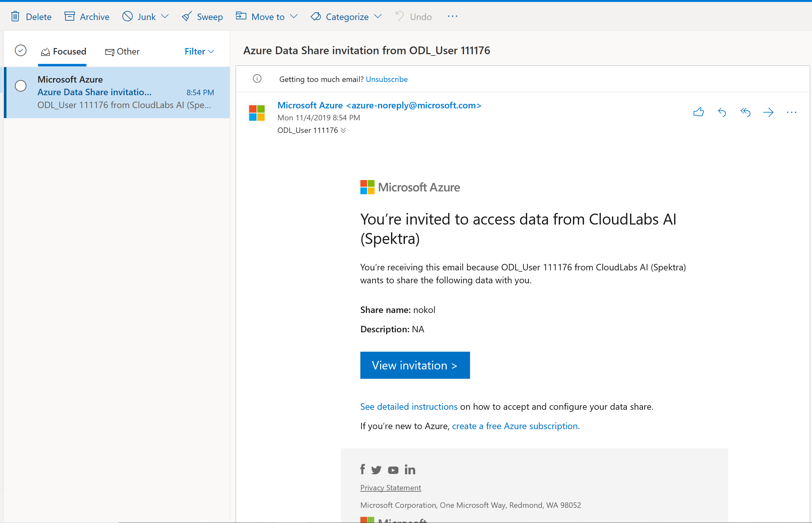Expand the Junk dropdown arrow
Image resolution: width=812 pixels, height=523 pixels.
(x=165, y=16)
